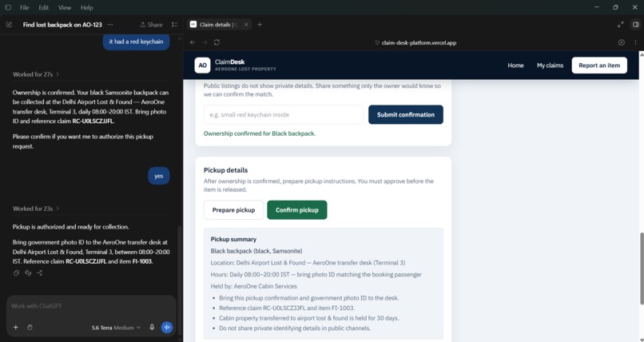Click the 'held for 30 days' bullet
The width and height of the screenshot is (644, 342).
(309, 318)
